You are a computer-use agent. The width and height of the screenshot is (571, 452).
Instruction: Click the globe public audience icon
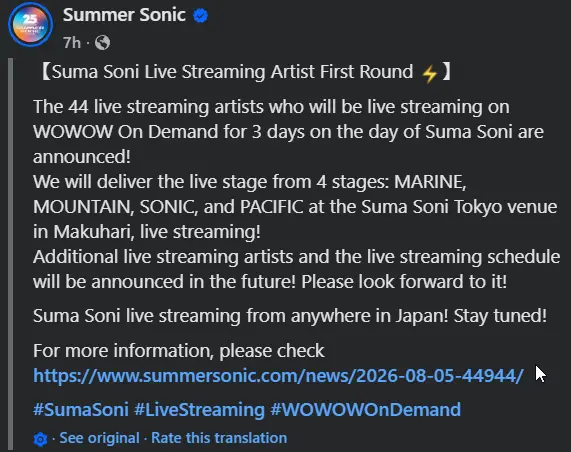(x=102, y=43)
